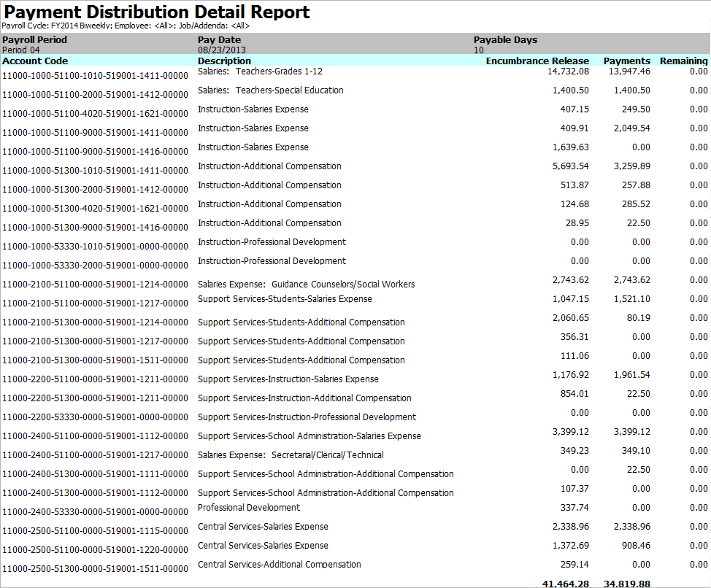Image resolution: width=711 pixels, height=588 pixels.
Task: Click Salaries: Teachers-Special Education description
Action: pyautogui.click(x=270, y=90)
